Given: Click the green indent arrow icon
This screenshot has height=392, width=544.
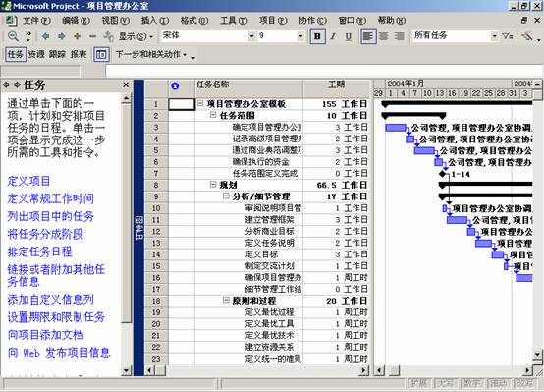Looking at the screenshot, I should (62, 36).
